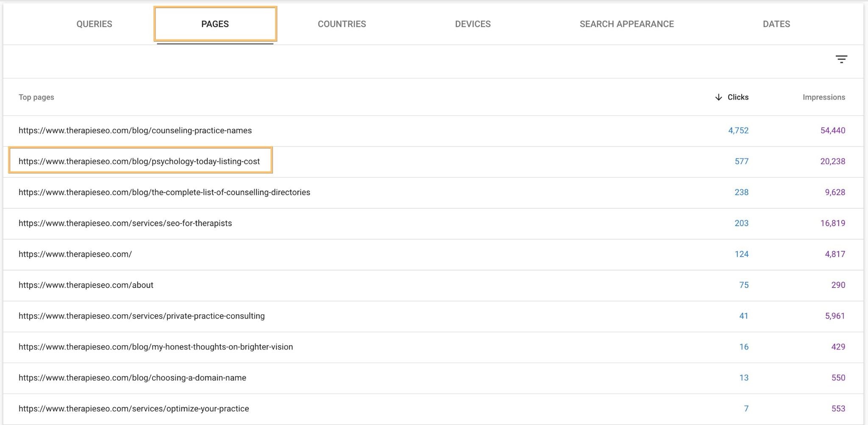Select the private-practice-consulting page URL
868x425 pixels.
click(142, 316)
